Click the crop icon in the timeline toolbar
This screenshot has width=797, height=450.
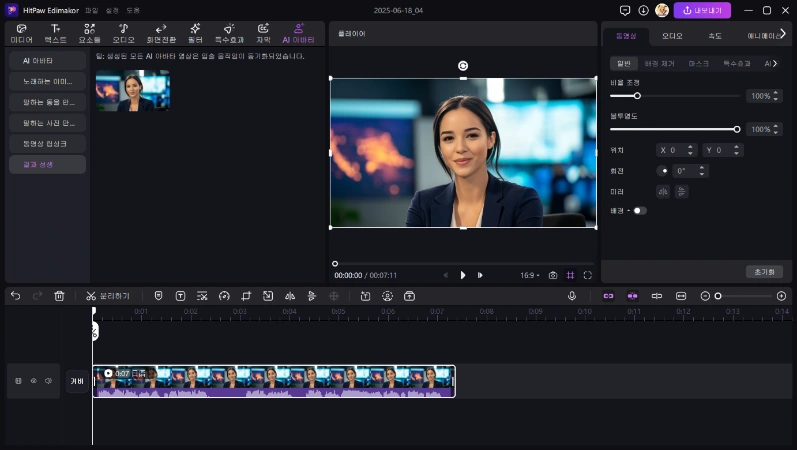[246, 296]
